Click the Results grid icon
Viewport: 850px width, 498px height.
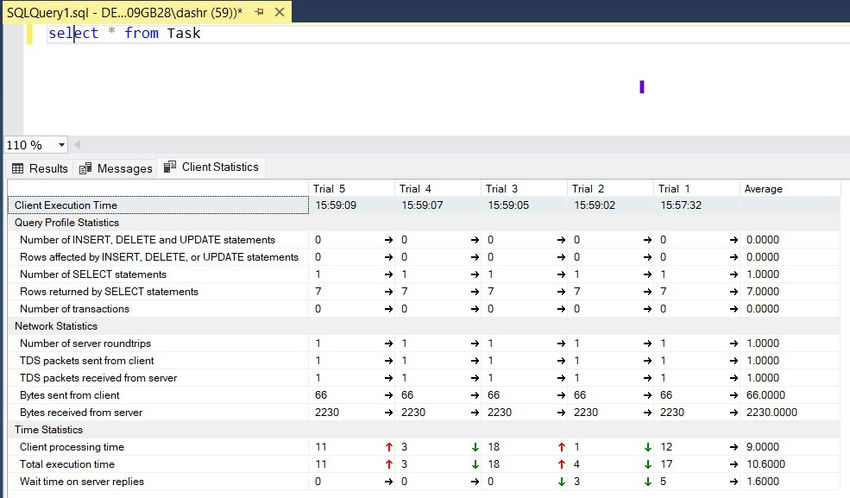[18, 169]
